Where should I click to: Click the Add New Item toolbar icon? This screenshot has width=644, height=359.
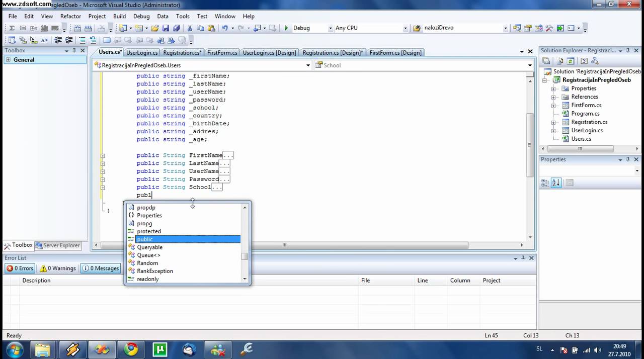139,28
